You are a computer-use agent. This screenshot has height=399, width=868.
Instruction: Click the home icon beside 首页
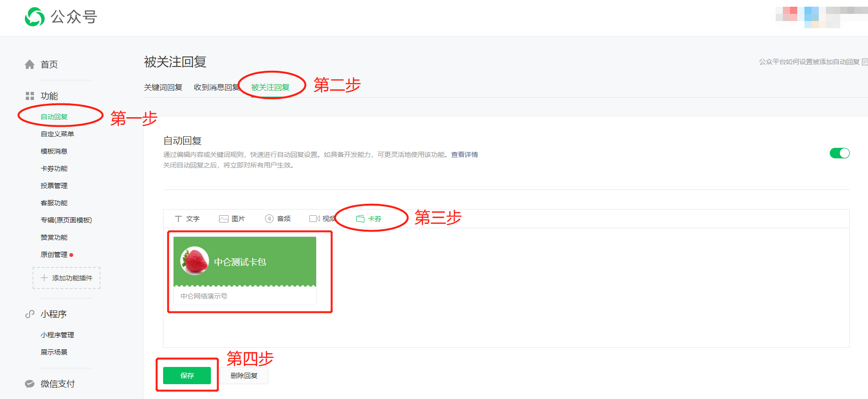click(x=30, y=65)
